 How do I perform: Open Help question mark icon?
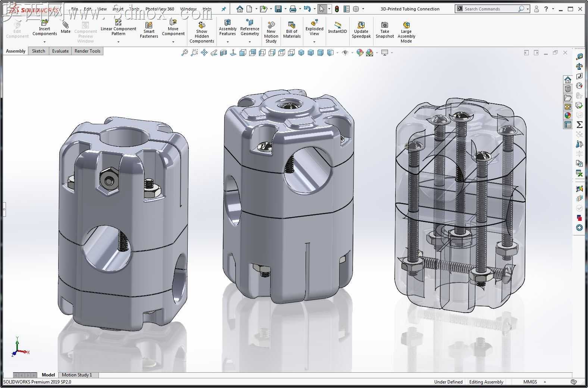[546, 9]
